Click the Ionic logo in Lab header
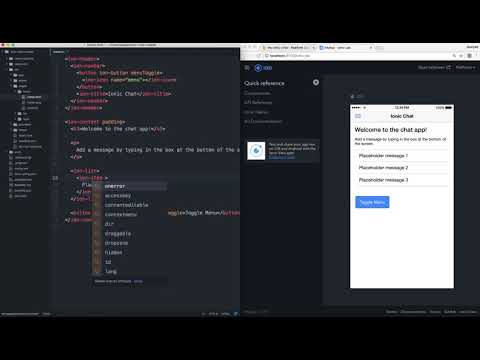This screenshot has height=360, width=480. point(263,68)
